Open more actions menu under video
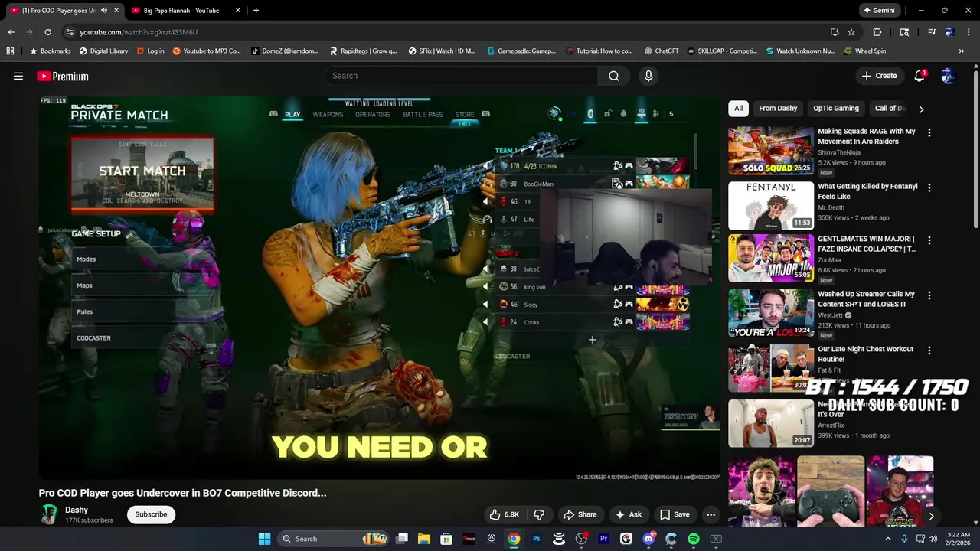The image size is (980, 551). coord(710,514)
